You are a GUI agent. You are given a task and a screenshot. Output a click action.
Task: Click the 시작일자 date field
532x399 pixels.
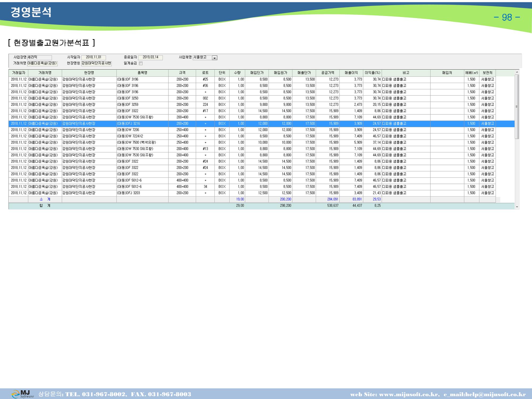click(93, 57)
